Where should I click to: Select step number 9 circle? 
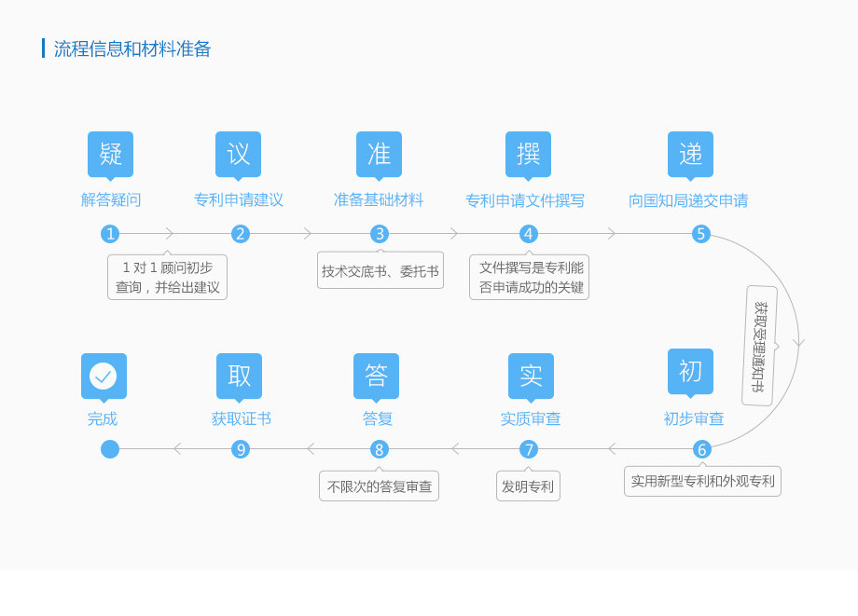click(241, 449)
